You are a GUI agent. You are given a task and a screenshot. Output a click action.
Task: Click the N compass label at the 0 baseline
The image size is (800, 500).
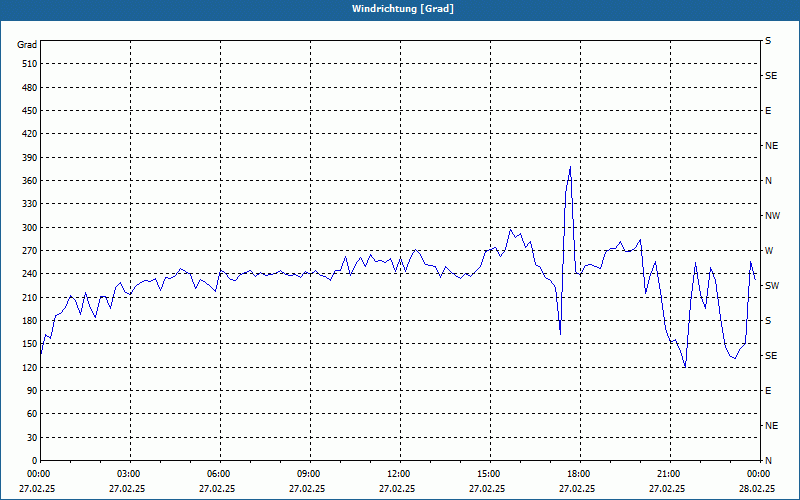pyautogui.click(x=768, y=461)
